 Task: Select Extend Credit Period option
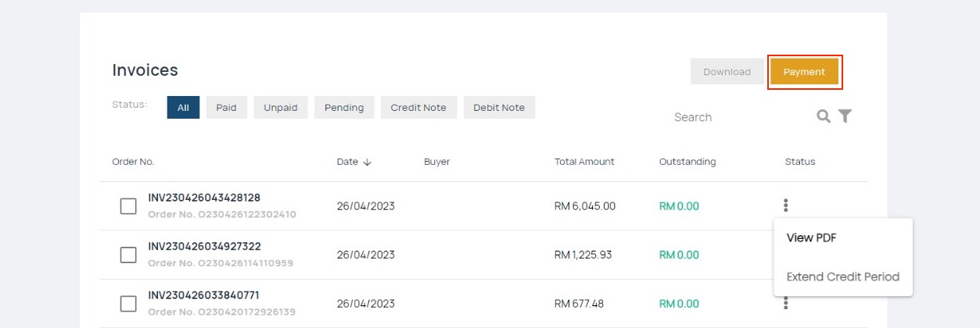click(842, 276)
